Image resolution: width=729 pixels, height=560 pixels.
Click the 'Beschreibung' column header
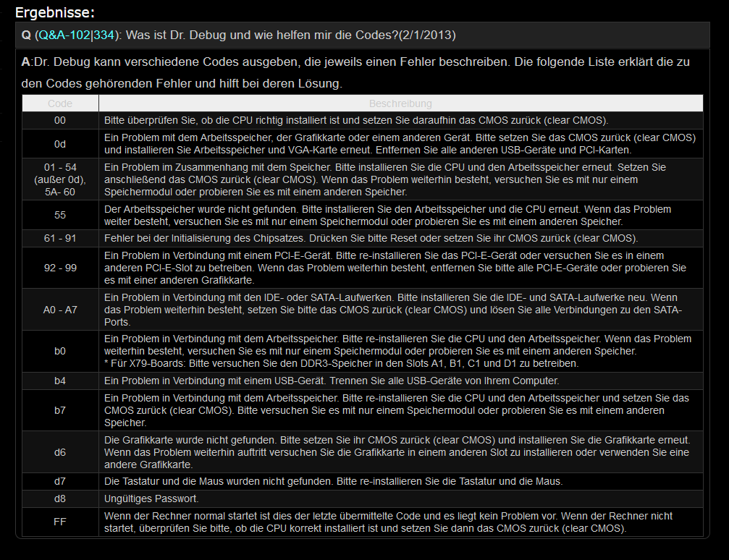(x=400, y=103)
